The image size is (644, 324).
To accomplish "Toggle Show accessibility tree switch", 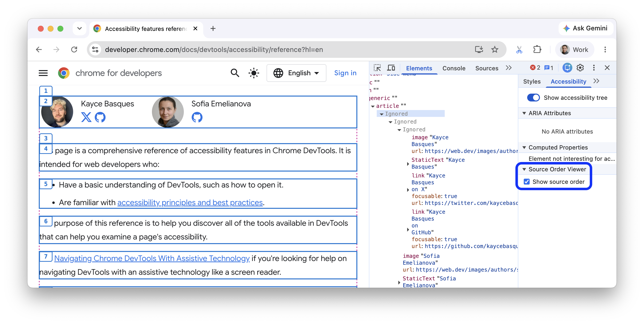I will tap(533, 98).
